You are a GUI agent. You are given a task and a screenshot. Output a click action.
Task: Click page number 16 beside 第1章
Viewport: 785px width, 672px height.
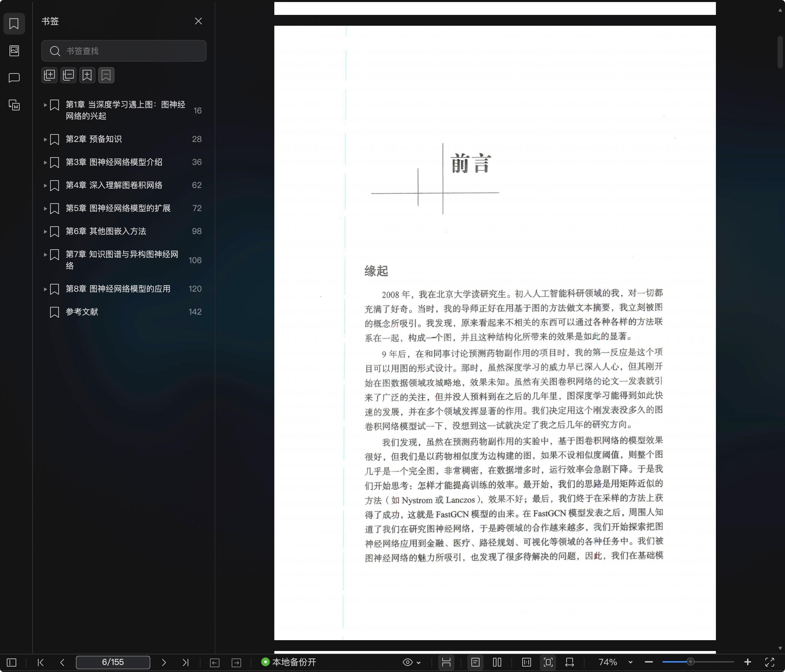(197, 111)
